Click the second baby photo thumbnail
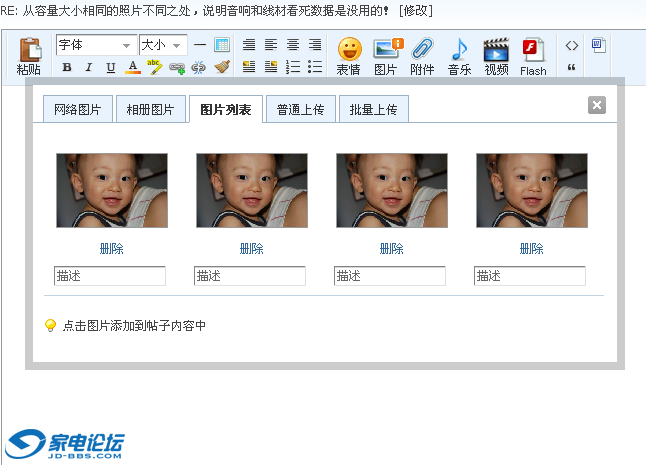 (252, 190)
